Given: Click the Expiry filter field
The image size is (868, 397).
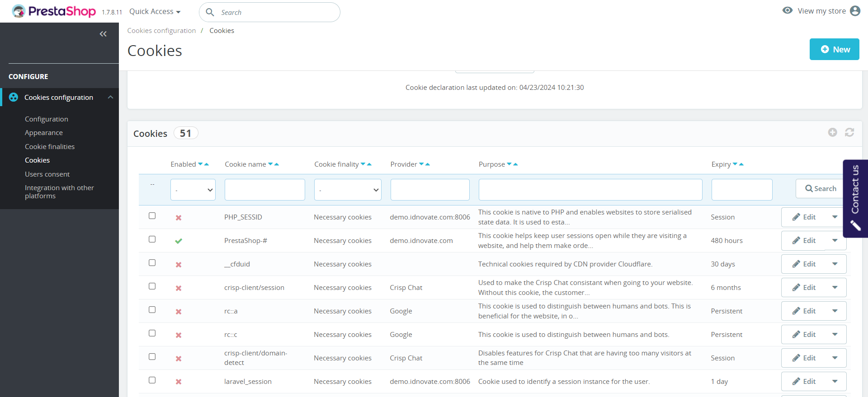Looking at the screenshot, I should click(x=742, y=190).
